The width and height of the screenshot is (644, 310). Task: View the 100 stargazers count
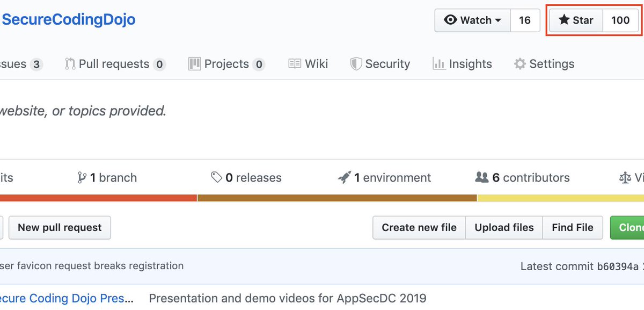click(620, 20)
